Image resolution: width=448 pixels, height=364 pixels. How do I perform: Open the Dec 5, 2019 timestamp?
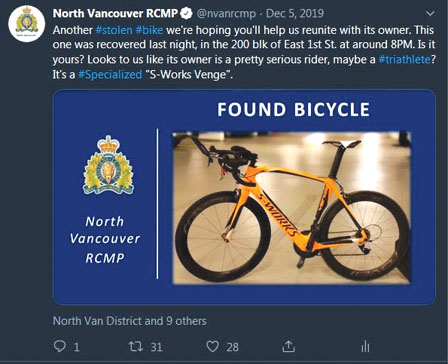[295, 14]
